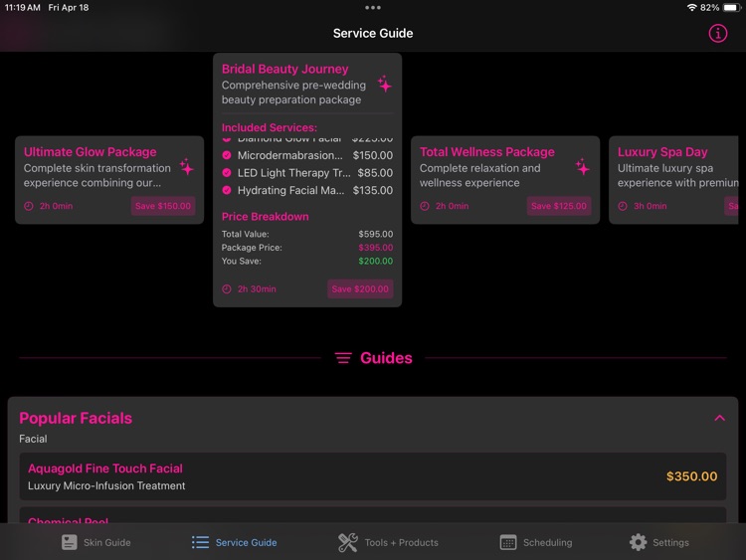Click the green $200.00 savings amount
The width and height of the screenshot is (746, 560).
(375, 262)
